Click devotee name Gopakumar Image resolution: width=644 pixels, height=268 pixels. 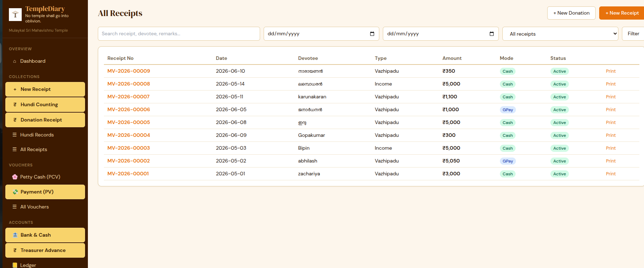coord(311,135)
